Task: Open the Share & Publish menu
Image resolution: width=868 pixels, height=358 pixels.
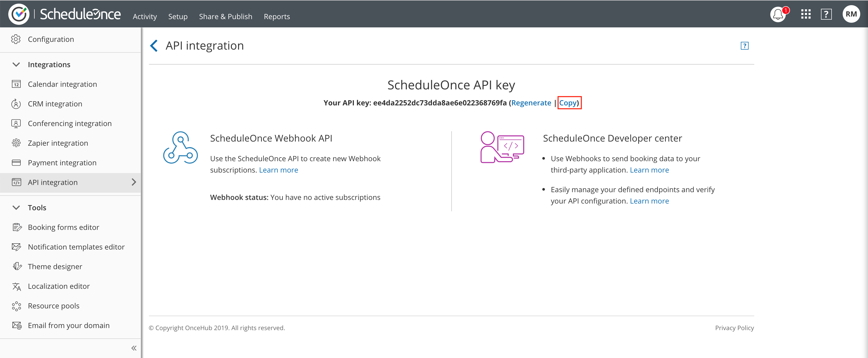Action: (x=225, y=16)
